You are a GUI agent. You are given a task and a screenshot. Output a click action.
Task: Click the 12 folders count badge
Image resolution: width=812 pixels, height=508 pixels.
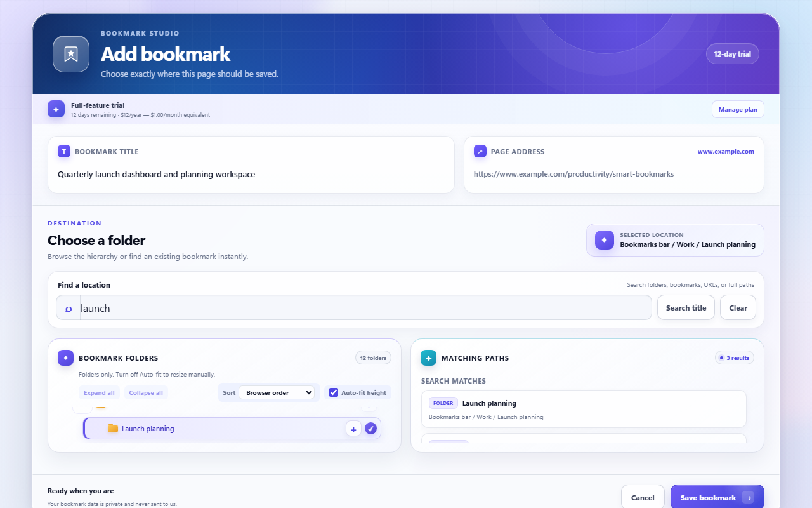tap(373, 358)
